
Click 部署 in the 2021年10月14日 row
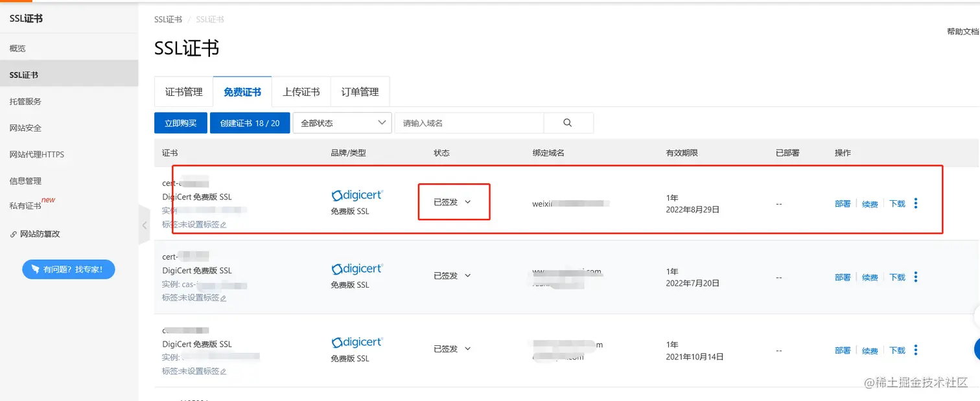[x=843, y=350]
